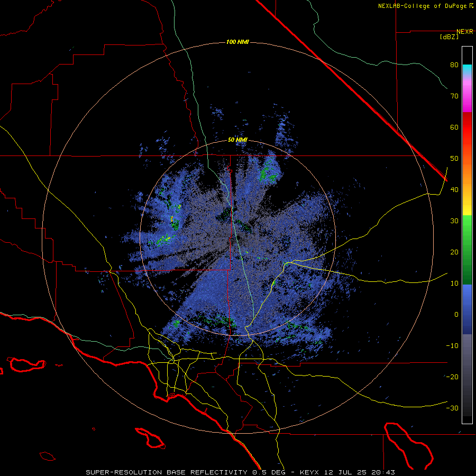Click the magenta segment of the color bar
Viewport: 476px width, 476px height.
467,97
